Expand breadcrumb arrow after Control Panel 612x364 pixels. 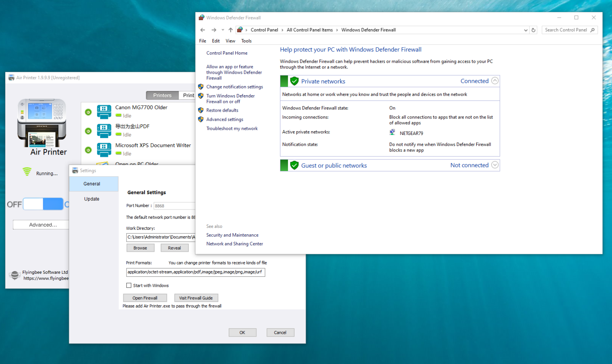click(x=282, y=30)
